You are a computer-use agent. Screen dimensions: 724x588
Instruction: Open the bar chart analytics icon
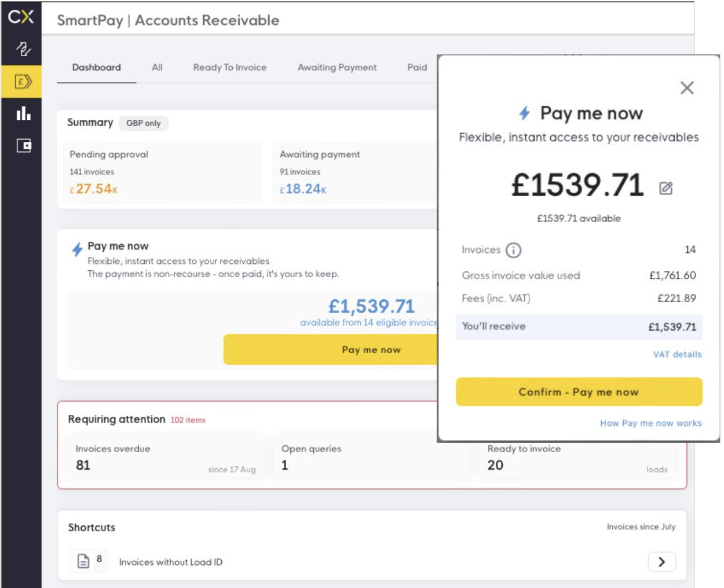(23, 113)
